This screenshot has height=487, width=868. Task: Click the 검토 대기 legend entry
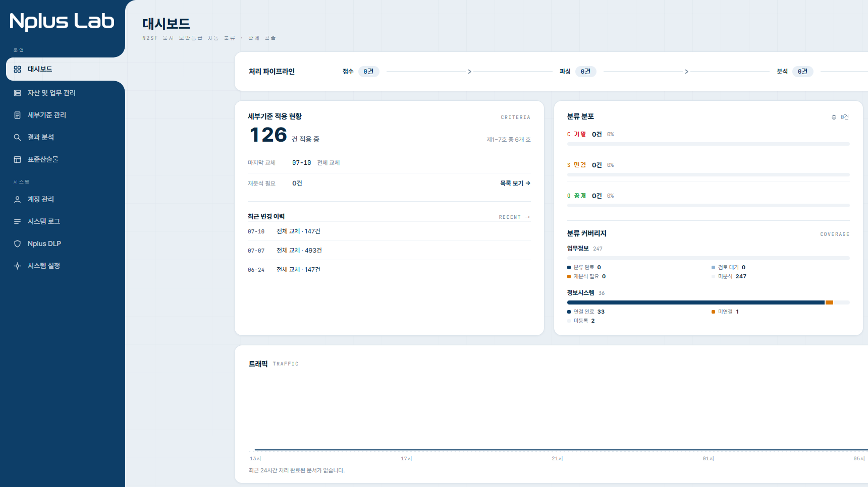click(728, 267)
